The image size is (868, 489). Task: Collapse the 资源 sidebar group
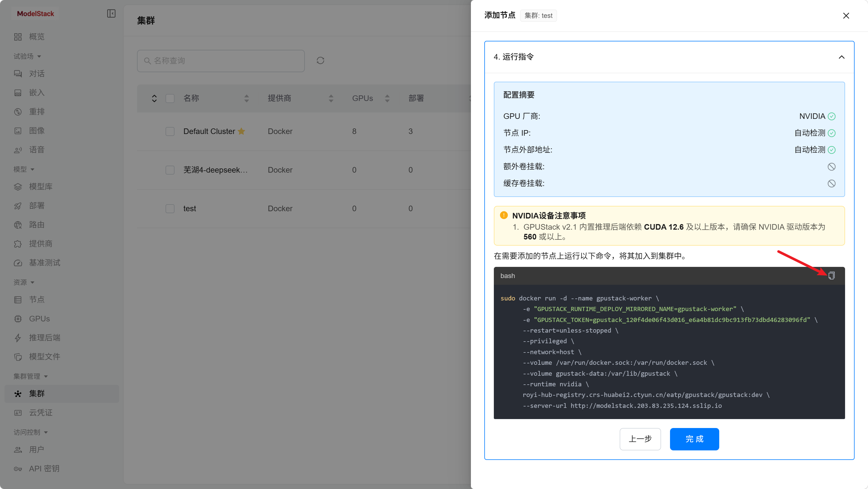tap(24, 283)
